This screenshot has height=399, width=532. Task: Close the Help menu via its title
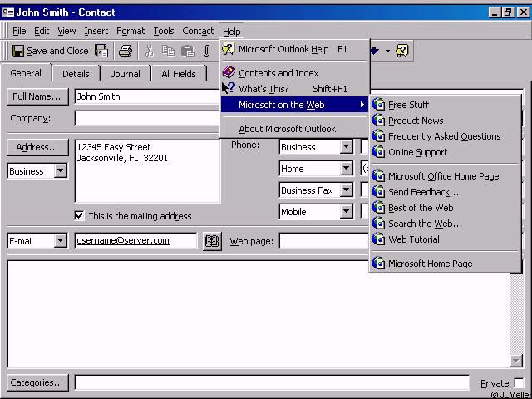coord(232,32)
